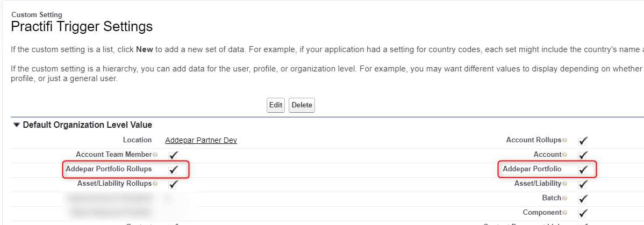This screenshot has width=644, height=225.
Task: Click the Addepar Portfolio Rollups label
Action: (x=109, y=169)
